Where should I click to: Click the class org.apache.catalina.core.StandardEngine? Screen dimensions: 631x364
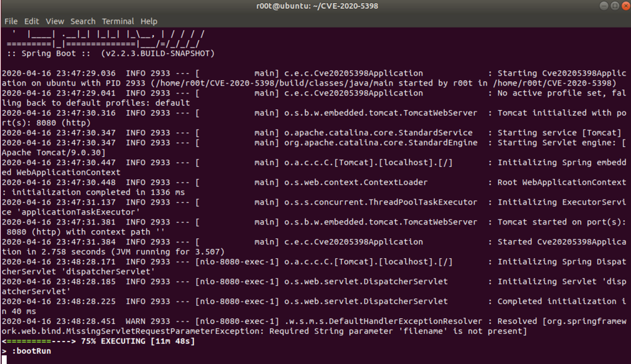coord(381,143)
